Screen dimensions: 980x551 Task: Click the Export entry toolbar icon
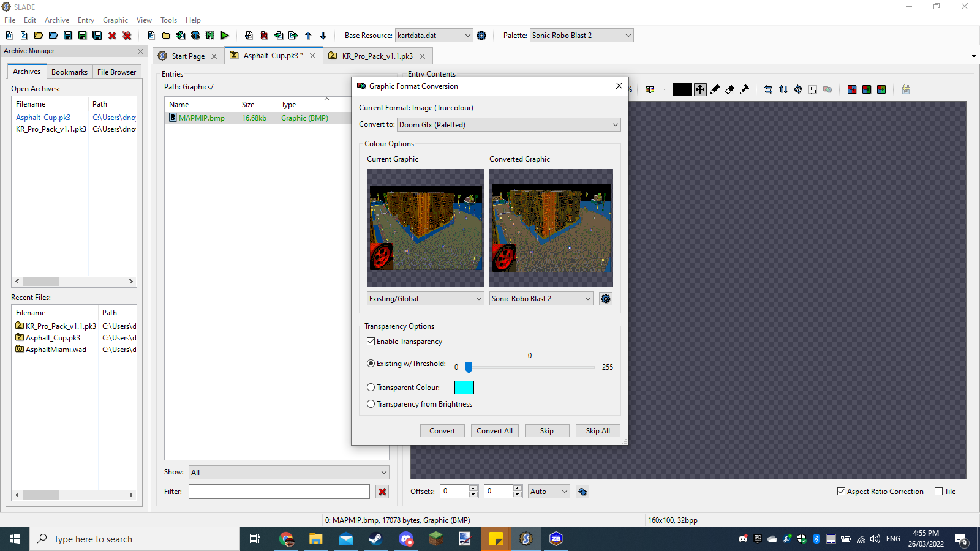tap(293, 36)
